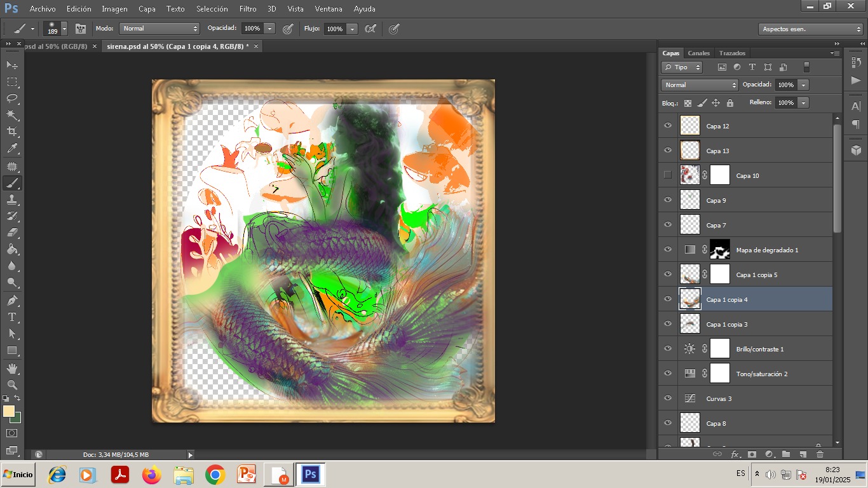Select the Rectangle shape tool

12,350
